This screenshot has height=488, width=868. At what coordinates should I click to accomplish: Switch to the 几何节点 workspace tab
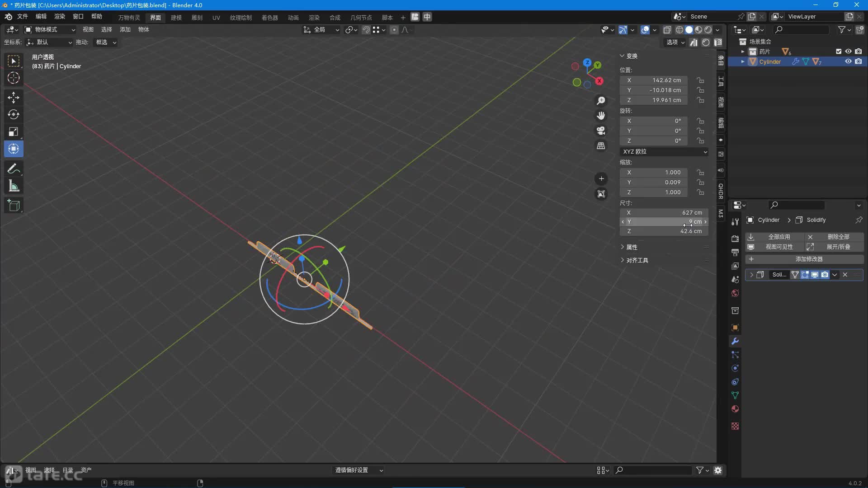(361, 17)
